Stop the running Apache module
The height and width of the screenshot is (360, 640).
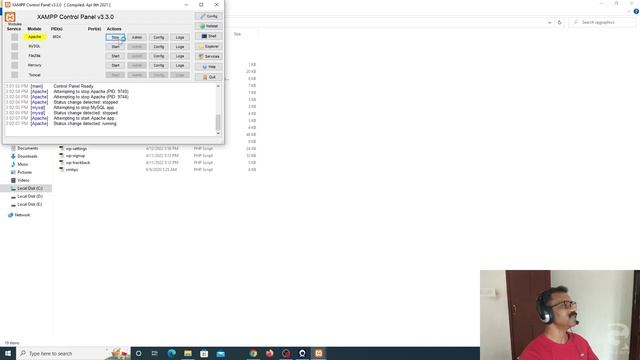point(116,37)
